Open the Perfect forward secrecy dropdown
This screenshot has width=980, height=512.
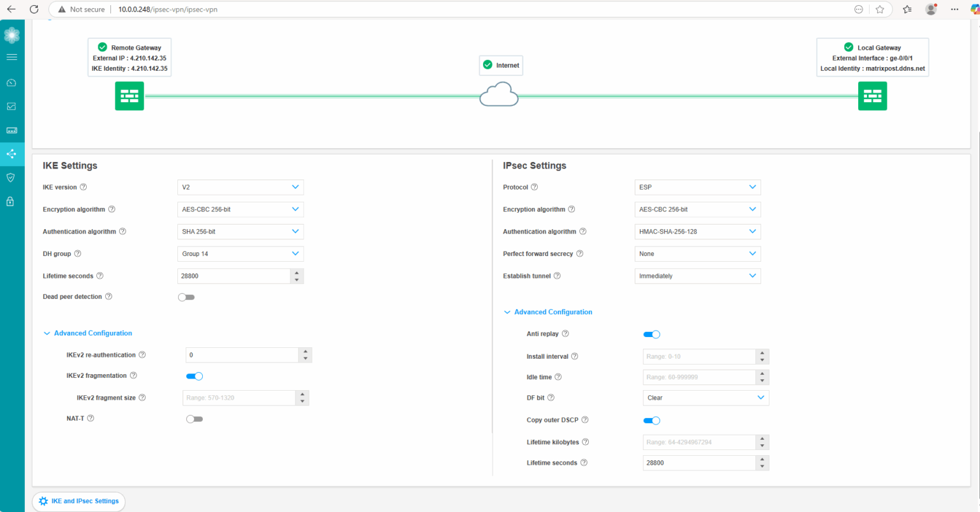tap(697, 253)
